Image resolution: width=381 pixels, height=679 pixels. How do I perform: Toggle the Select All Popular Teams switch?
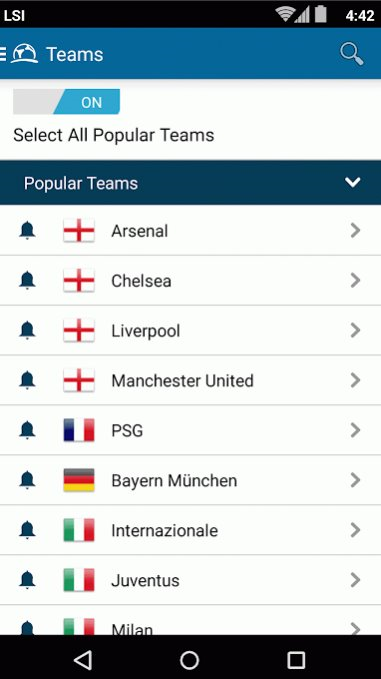[66, 102]
